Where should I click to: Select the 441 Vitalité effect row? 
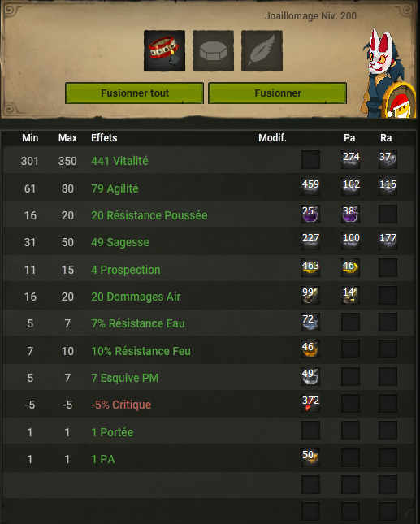click(208, 160)
